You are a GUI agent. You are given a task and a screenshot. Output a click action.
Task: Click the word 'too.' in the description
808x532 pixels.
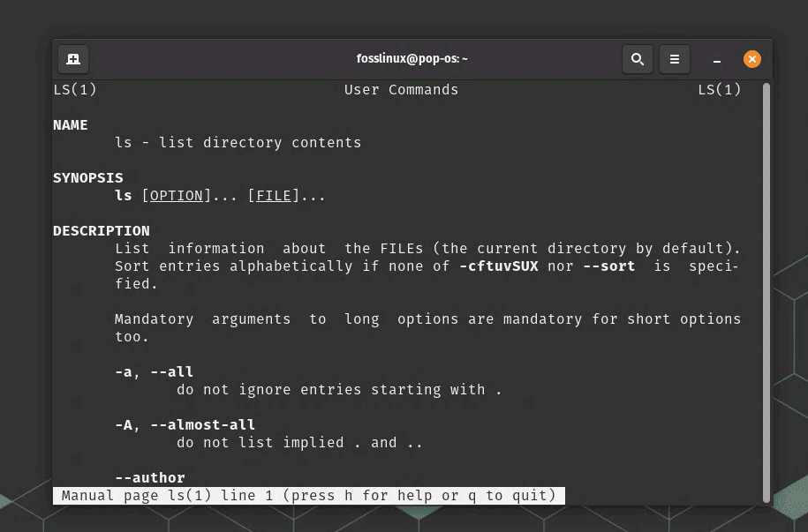(132, 337)
